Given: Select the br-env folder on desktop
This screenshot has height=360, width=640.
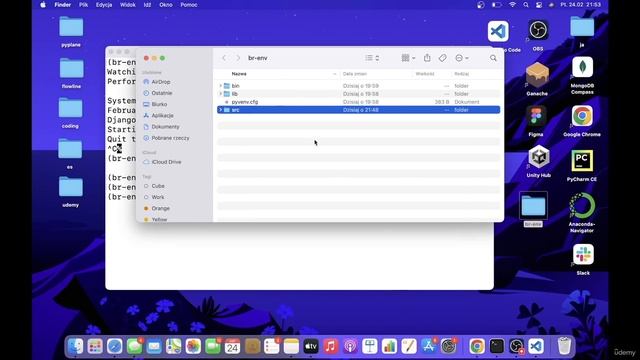Looking at the screenshot, I should pos(533,206).
